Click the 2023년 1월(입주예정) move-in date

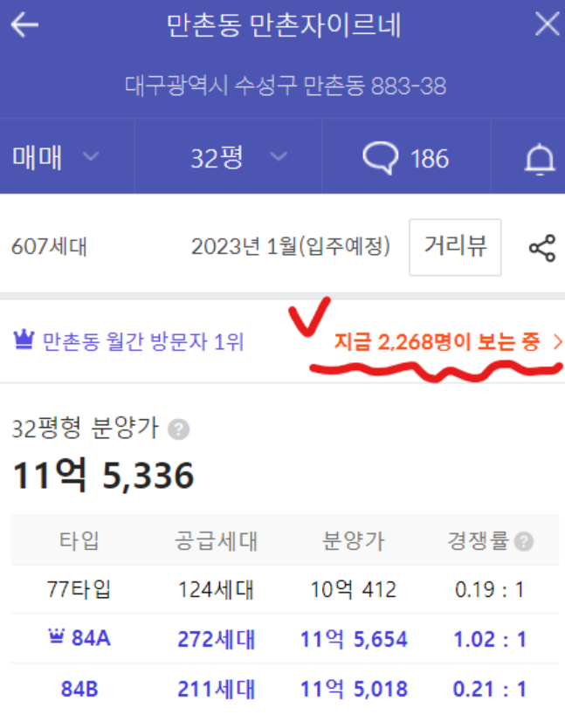coord(291,246)
